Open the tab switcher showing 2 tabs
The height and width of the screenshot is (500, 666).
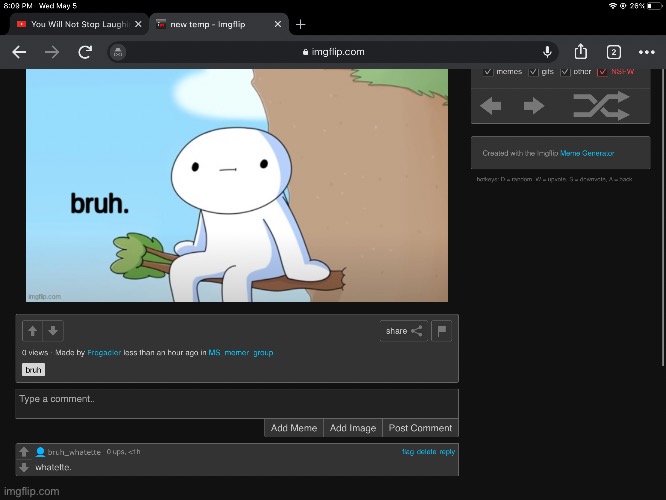tap(613, 52)
